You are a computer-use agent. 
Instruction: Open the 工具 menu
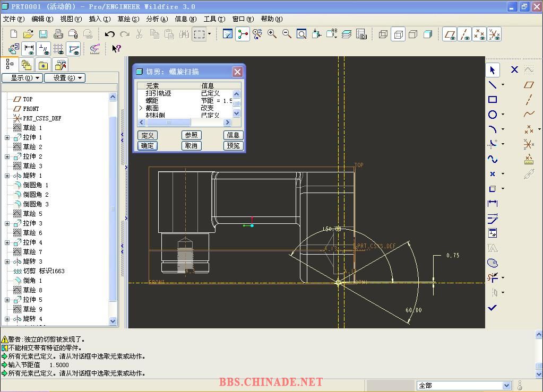(214, 19)
